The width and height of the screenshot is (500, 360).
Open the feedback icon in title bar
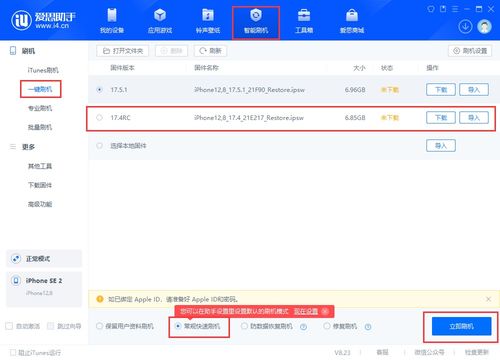pos(443,9)
